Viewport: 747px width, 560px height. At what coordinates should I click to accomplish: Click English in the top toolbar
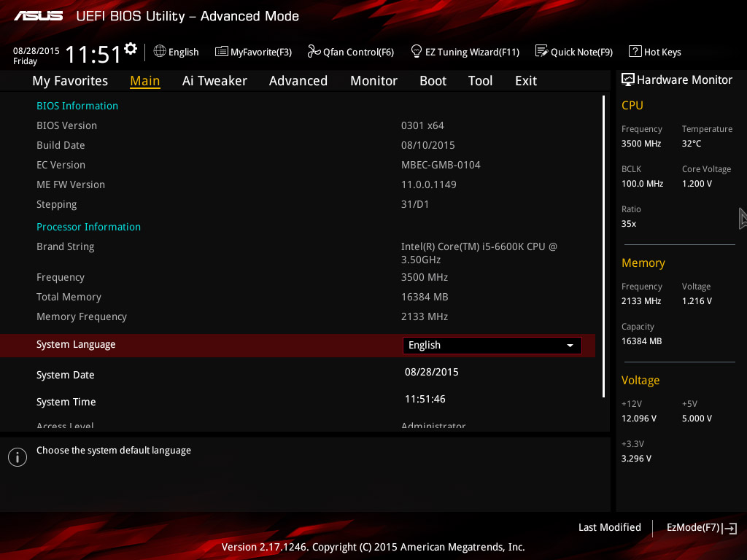(183, 52)
